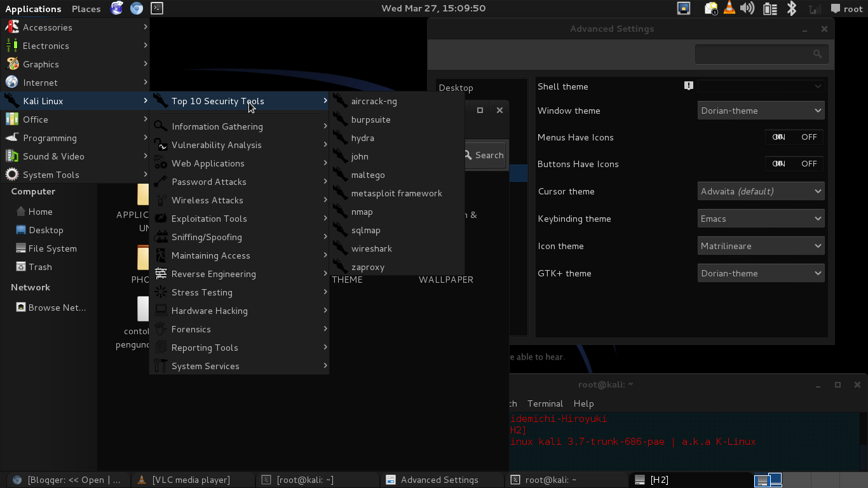Open Shell theme dropdown

pyautogui.click(x=761, y=86)
